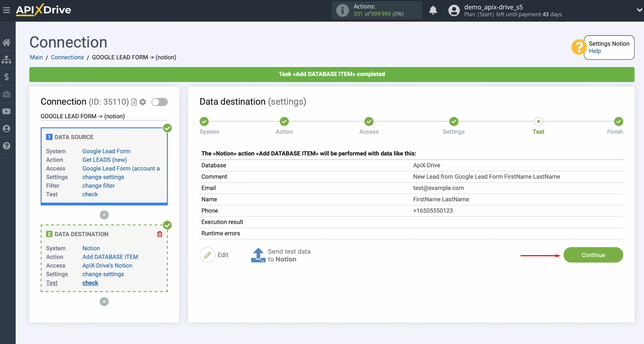Toggle the connection on/off switch
Viewport: 644px width, 344px height.
tap(159, 102)
